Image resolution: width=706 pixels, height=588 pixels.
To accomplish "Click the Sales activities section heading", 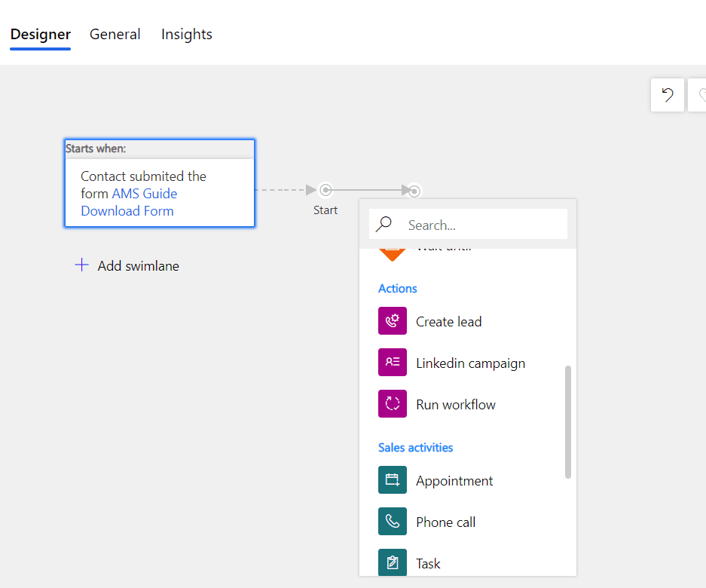I will point(416,448).
